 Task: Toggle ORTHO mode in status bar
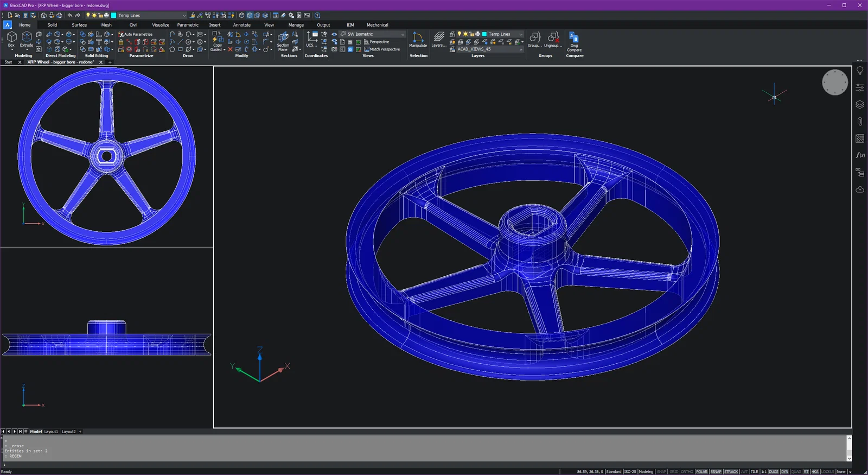tap(687, 472)
